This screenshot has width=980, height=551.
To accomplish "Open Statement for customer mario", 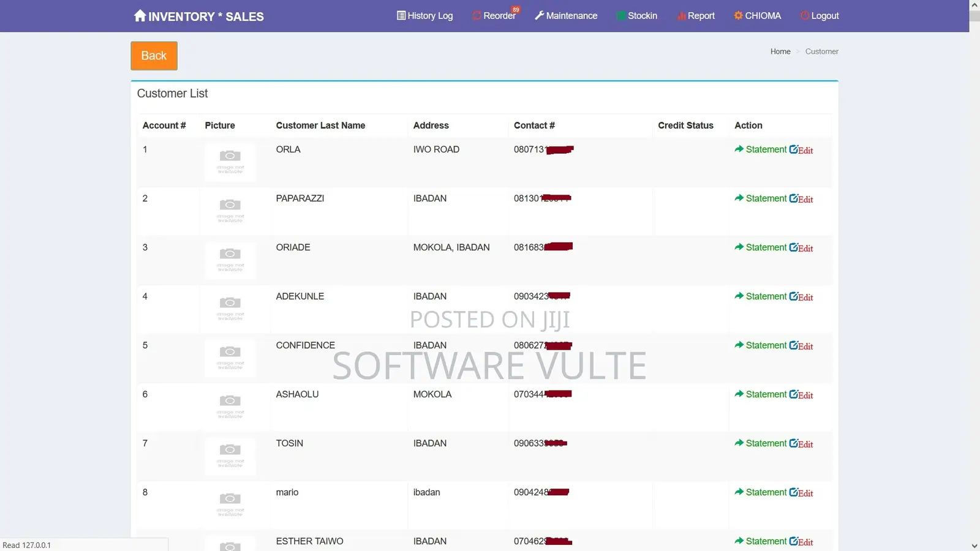I will click(761, 492).
